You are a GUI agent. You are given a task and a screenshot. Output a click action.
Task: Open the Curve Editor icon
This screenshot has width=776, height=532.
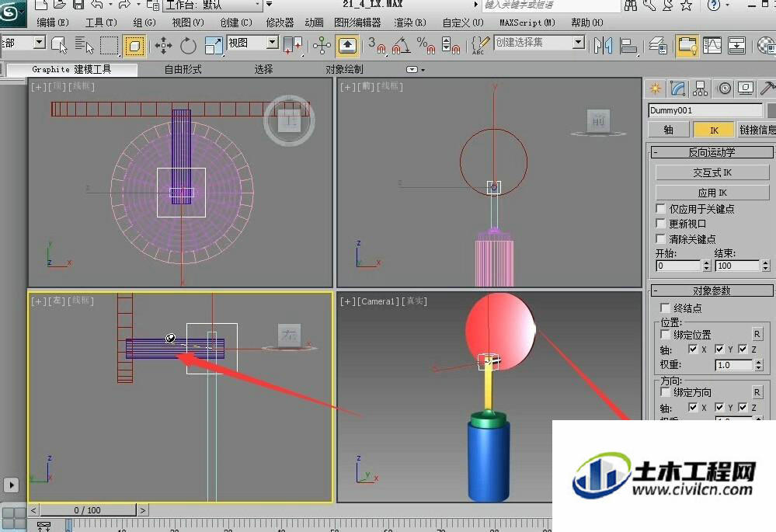point(712,46)
